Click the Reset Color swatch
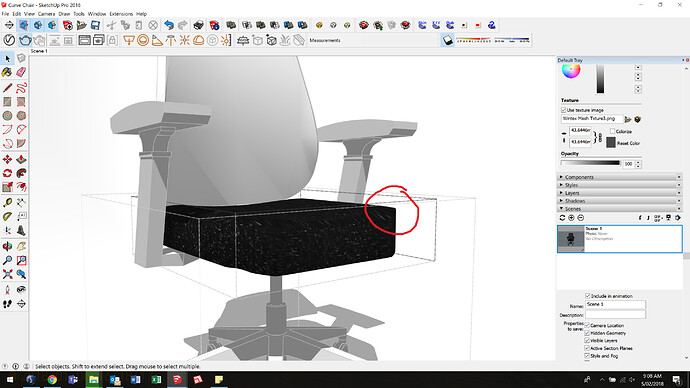690x388 pixels. coord(610,142)
